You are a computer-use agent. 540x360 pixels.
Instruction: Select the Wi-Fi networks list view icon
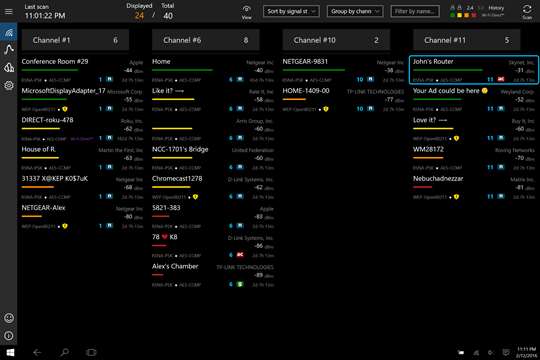pyautogui.click(x=9, y=33)
